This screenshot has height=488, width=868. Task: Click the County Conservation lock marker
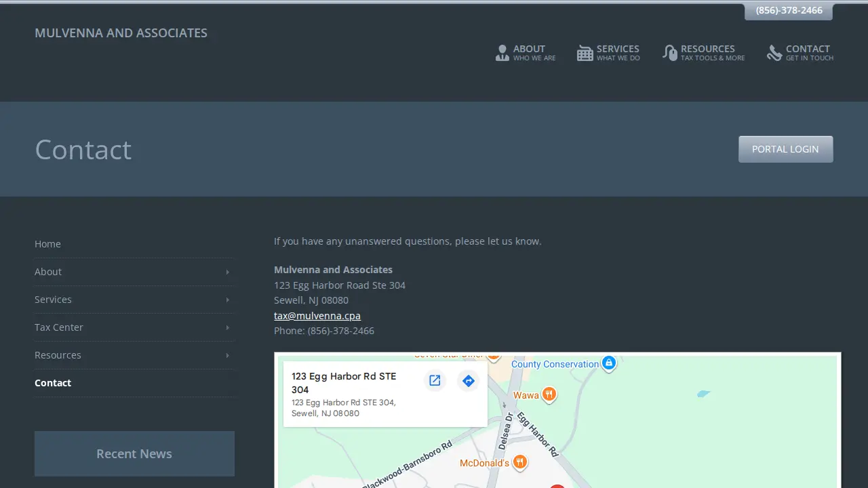609,363
